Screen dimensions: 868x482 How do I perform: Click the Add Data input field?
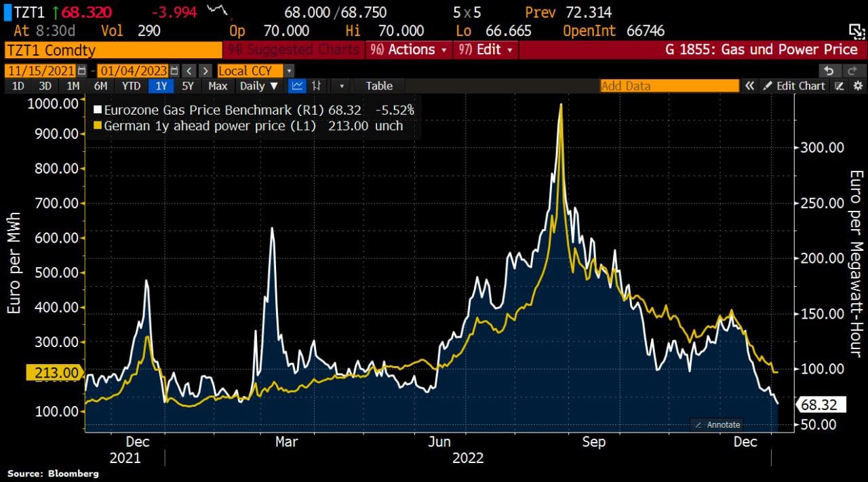click(669, 85)
